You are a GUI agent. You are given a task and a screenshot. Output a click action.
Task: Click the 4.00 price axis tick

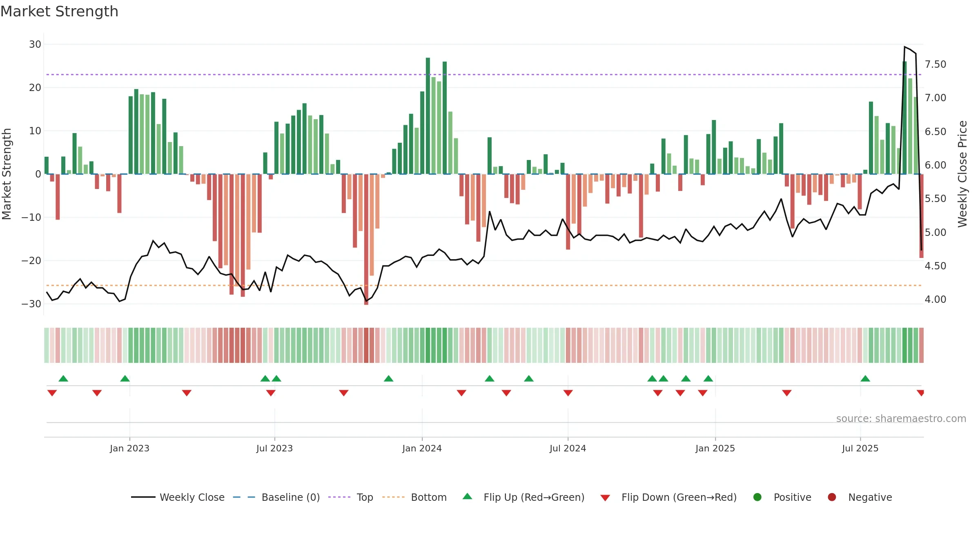[935, 300]
